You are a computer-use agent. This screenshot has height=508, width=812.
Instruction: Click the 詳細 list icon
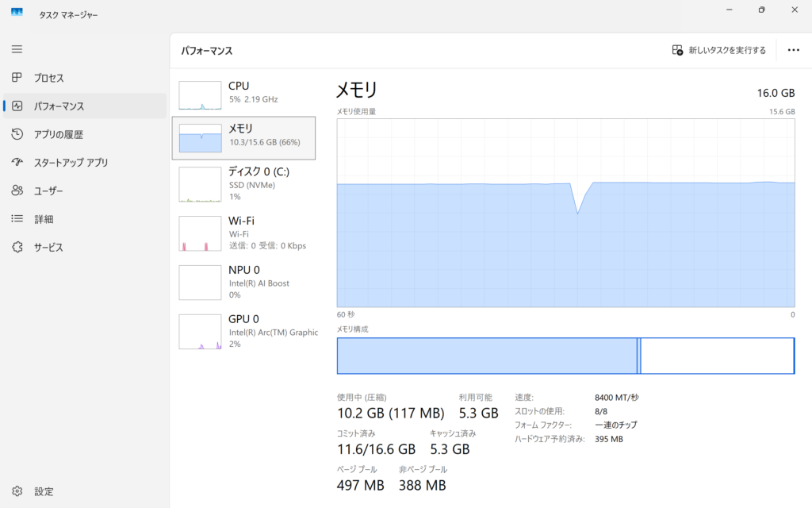pos(17,219)
